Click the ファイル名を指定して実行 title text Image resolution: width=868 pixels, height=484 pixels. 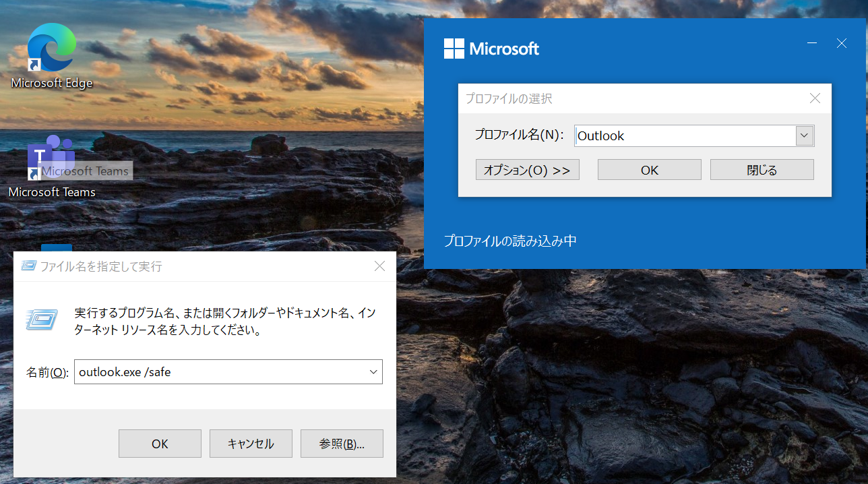(101, 266)
